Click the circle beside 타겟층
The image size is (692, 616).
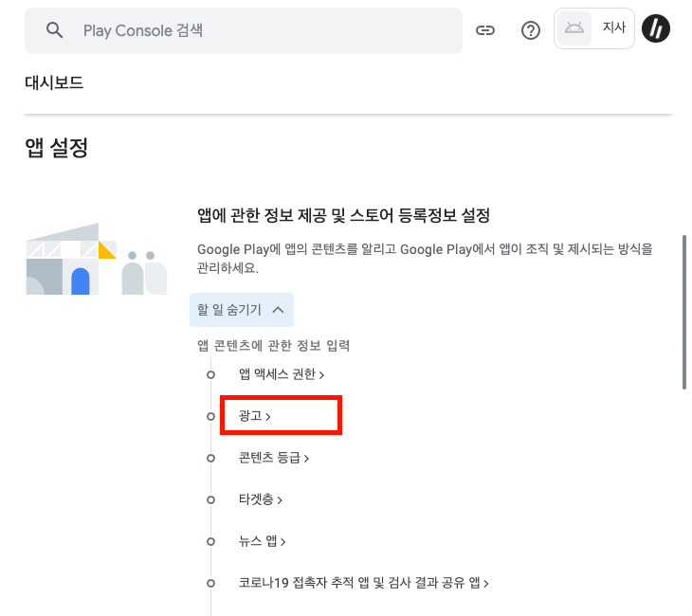[x=211, y=499]
